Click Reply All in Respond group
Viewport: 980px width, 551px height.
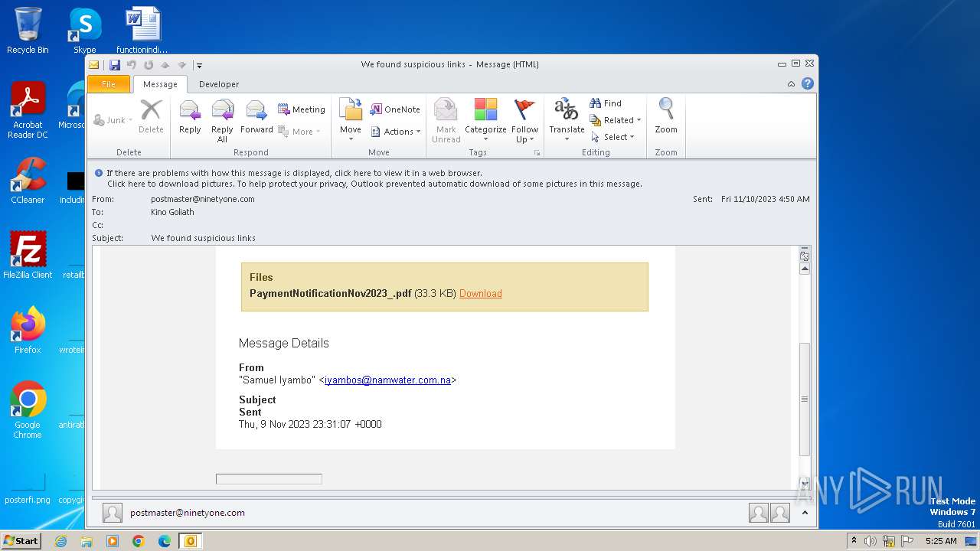222,121
